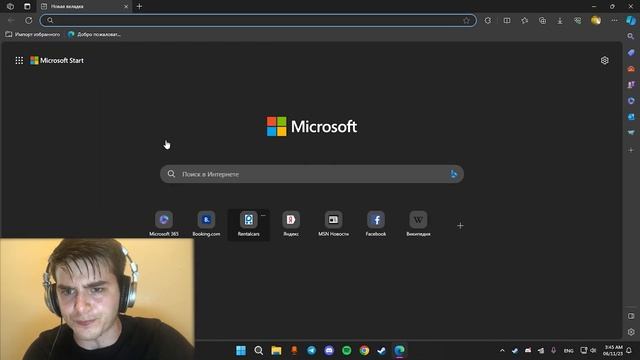This screenshot has width=640, height=360.
Task: Open Downloads in Edge toolbar
Action: [560, 20]
